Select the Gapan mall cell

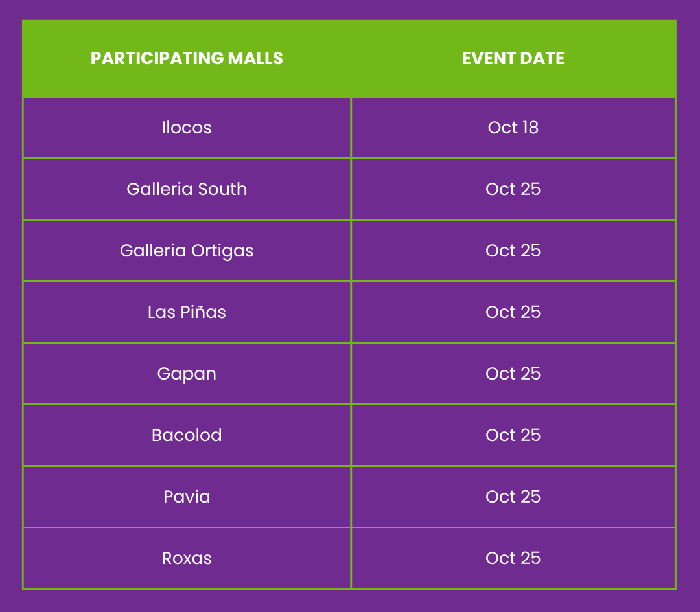[x=187, y=374]
